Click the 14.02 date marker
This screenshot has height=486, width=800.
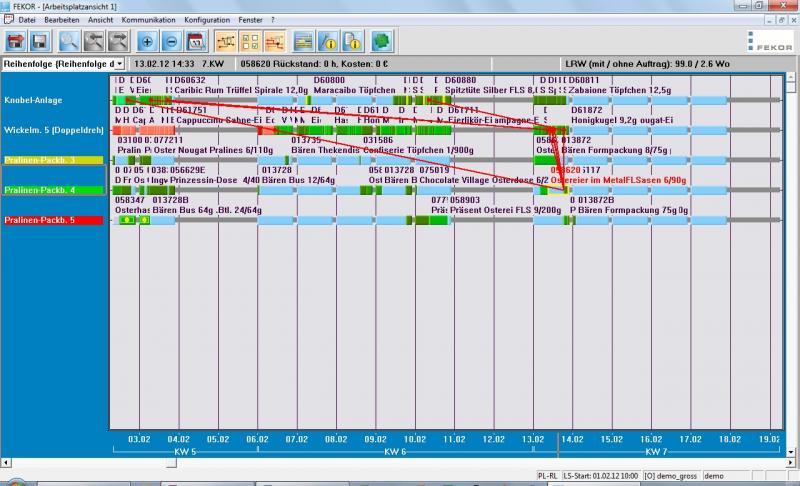pos(572,439)
